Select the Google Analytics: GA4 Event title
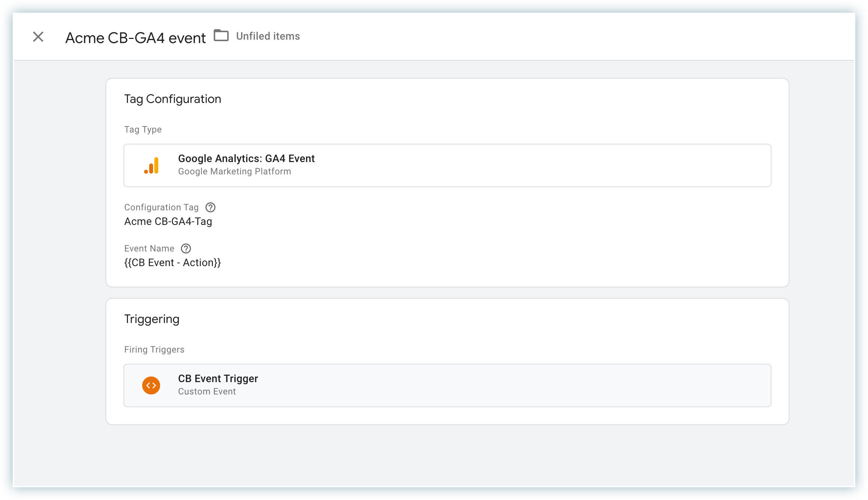The width and height of the screenshot is (868, 500). pyautogui.click(x=246, y=159)
